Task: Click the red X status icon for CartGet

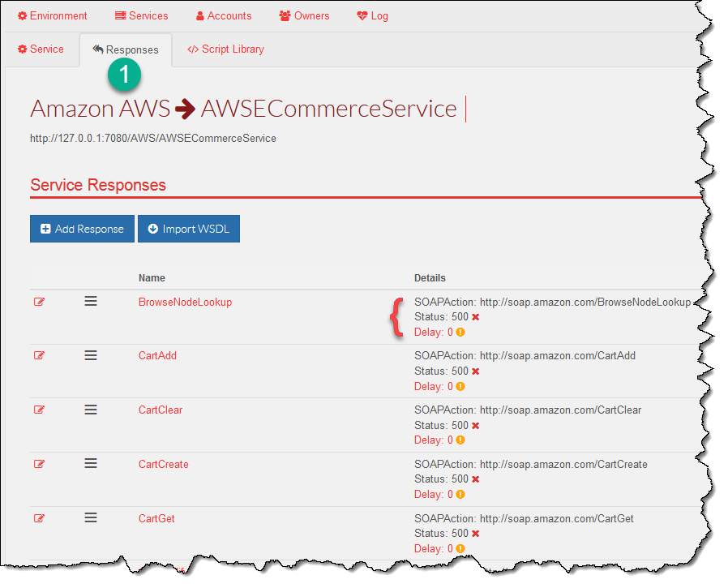Action: click(x=475, y=534)
